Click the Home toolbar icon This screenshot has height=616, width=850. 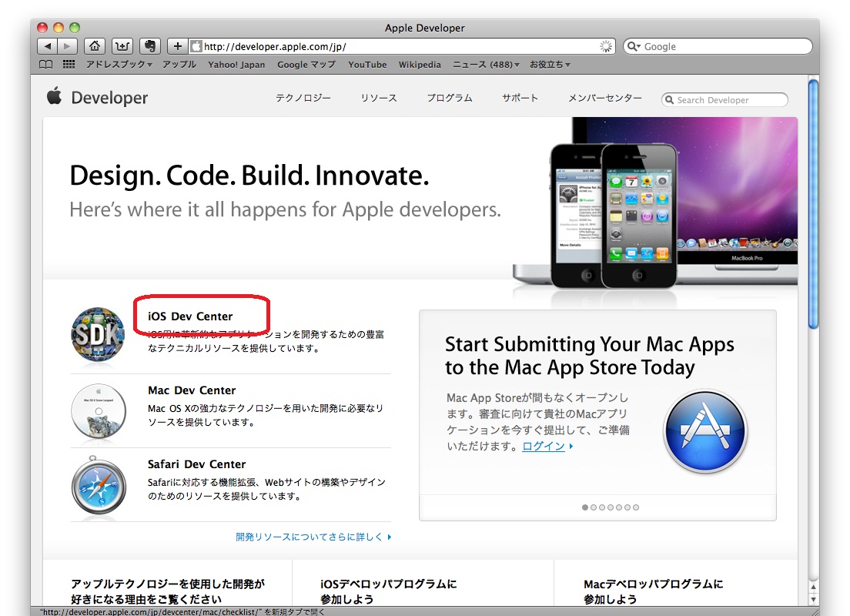[94, 46]
